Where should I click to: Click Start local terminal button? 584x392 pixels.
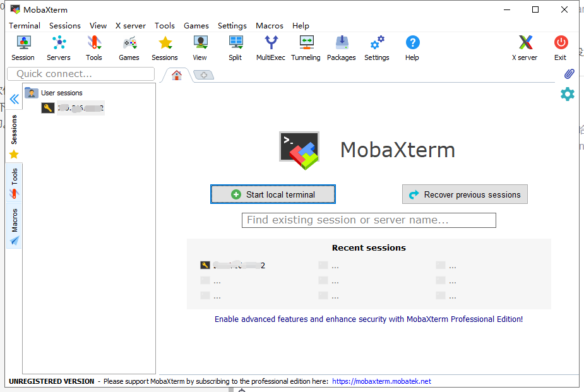[273, 194]
